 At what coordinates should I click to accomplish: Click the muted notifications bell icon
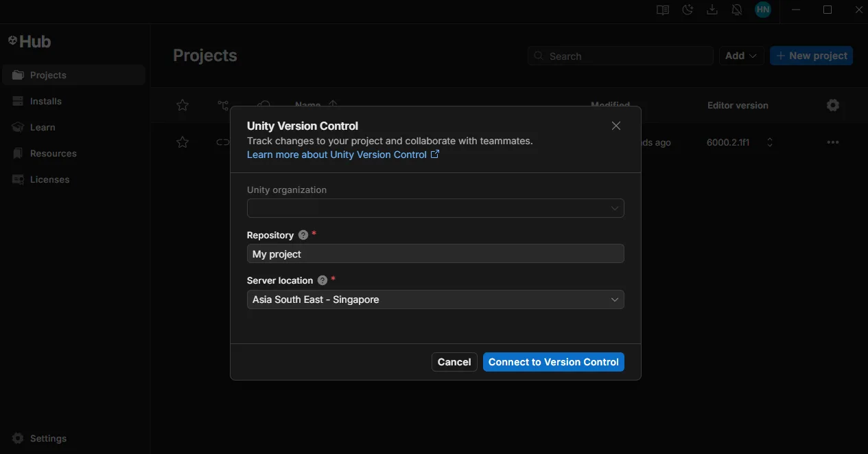tap(737, 10)
